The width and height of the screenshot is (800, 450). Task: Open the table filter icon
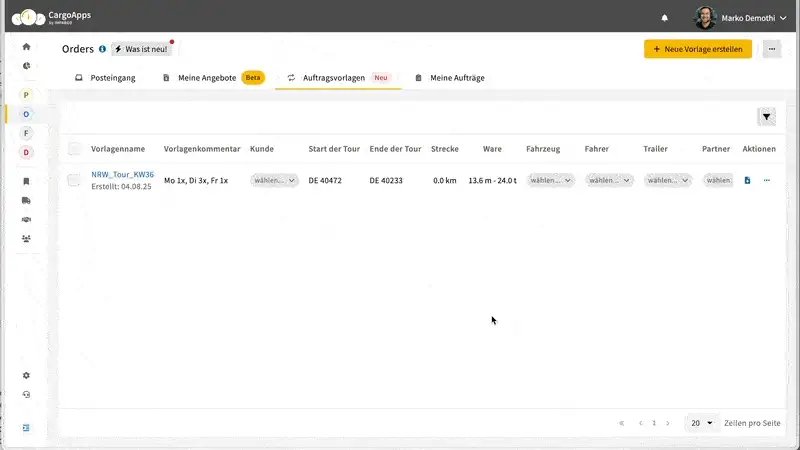pos(766,117)
